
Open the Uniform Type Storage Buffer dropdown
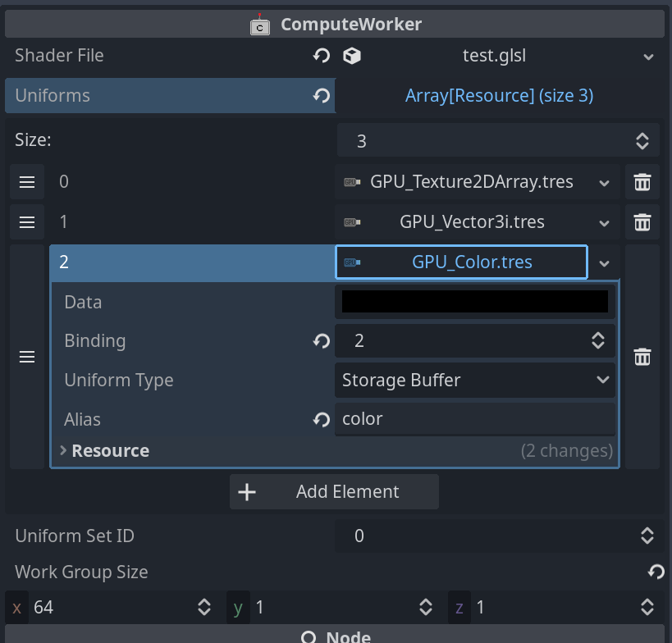pos(475,380)
